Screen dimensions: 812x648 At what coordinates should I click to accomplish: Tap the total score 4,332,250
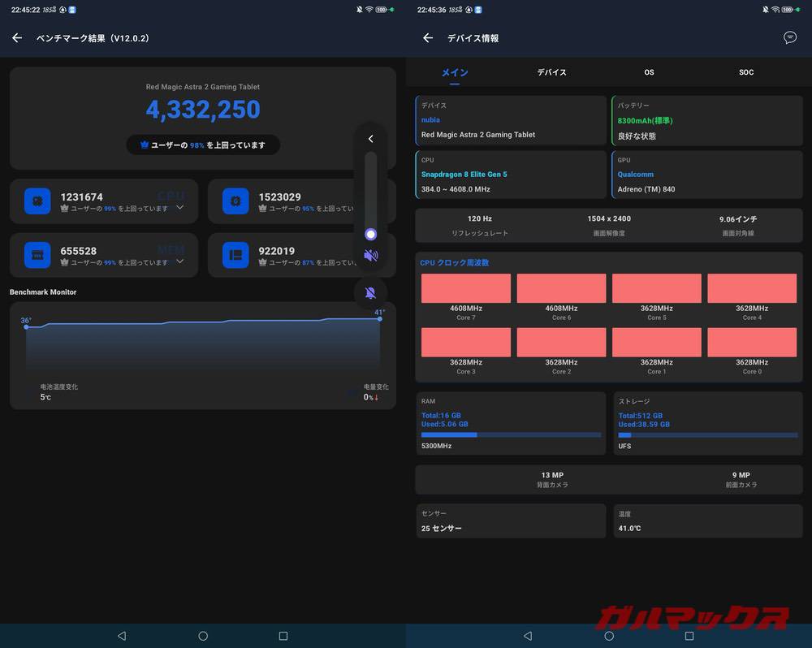coord(203,110)
